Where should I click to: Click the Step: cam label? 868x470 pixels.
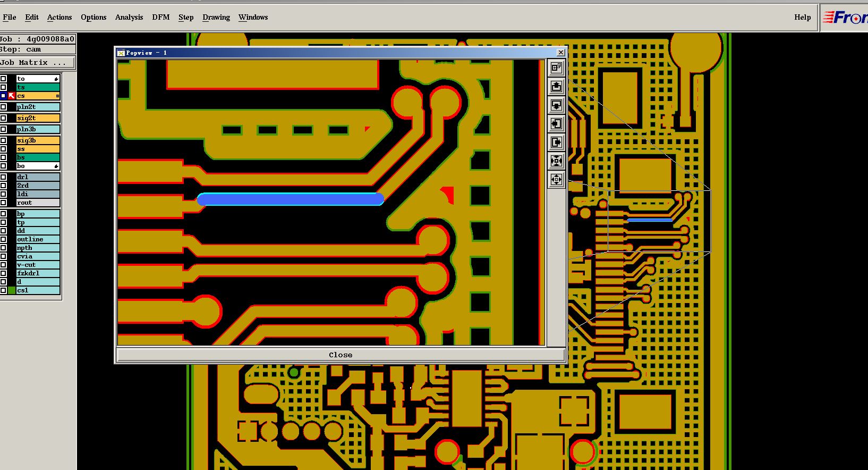pyautogui.click(x=21, y=49)
